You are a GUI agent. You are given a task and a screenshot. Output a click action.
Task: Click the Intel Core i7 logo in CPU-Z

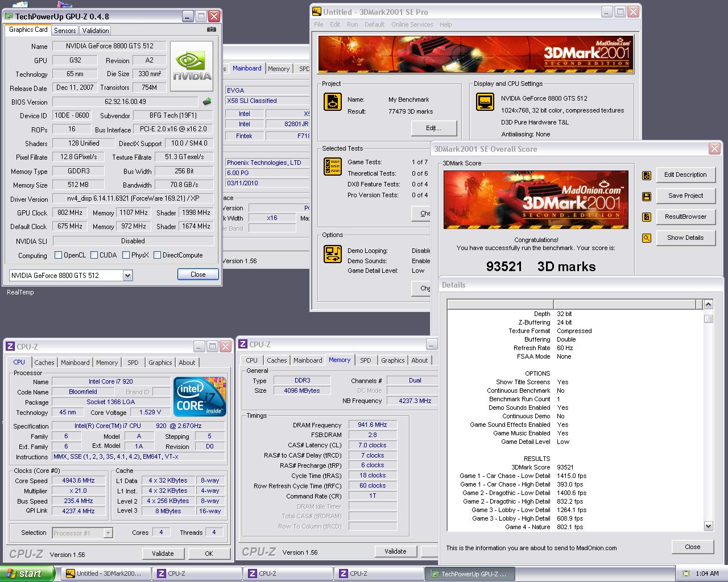click(200, 396)
